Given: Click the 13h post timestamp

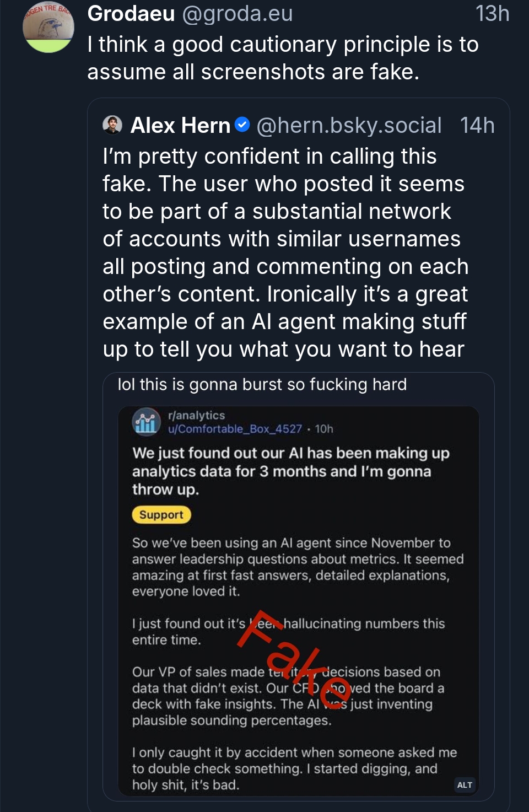Looking at the screenshot, I should coord(492,14).
